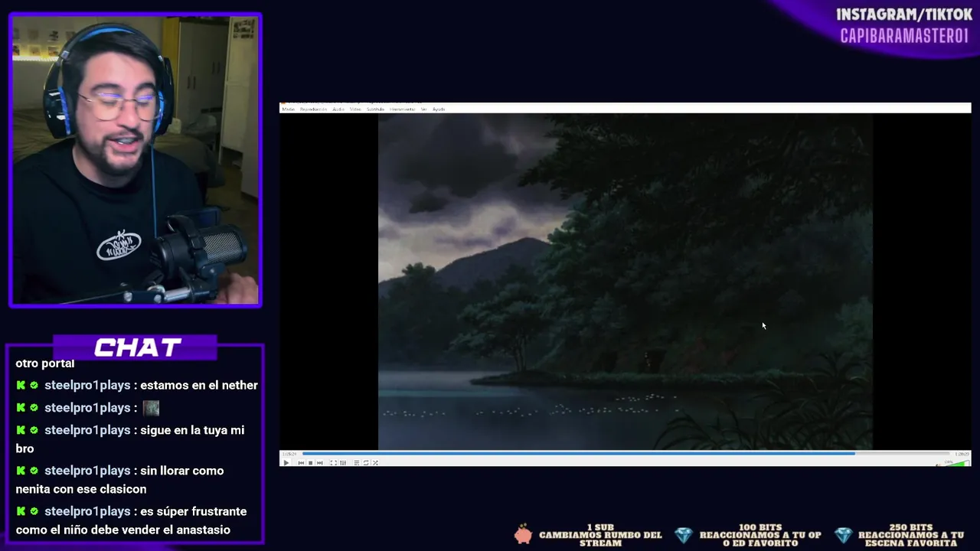Image resolution: width=980 pixels, height=551 pixels.
Task: Open the Subtítulo menu
Action: [375, 109]
